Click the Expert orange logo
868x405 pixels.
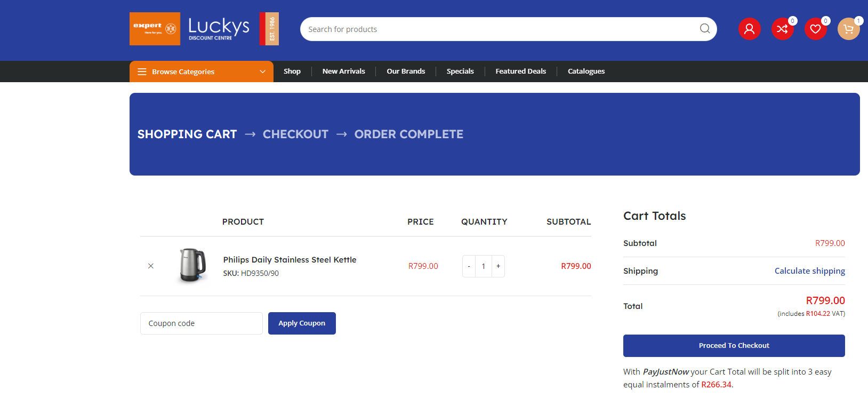[x=155, y=29]
